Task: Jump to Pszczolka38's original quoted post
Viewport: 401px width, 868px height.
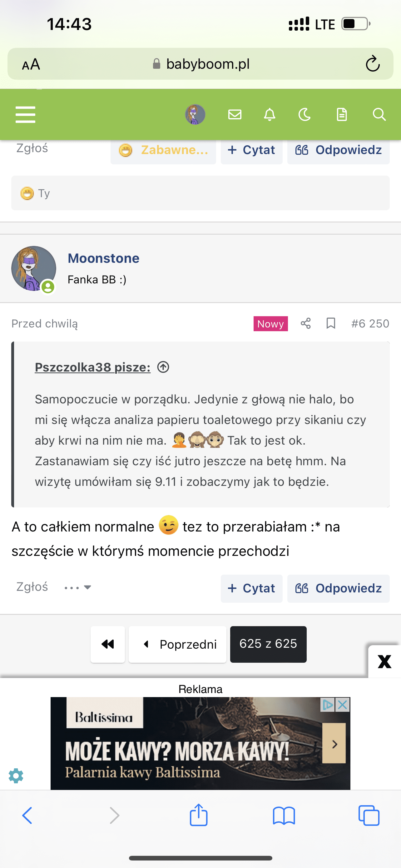Action: coord(163,367)
